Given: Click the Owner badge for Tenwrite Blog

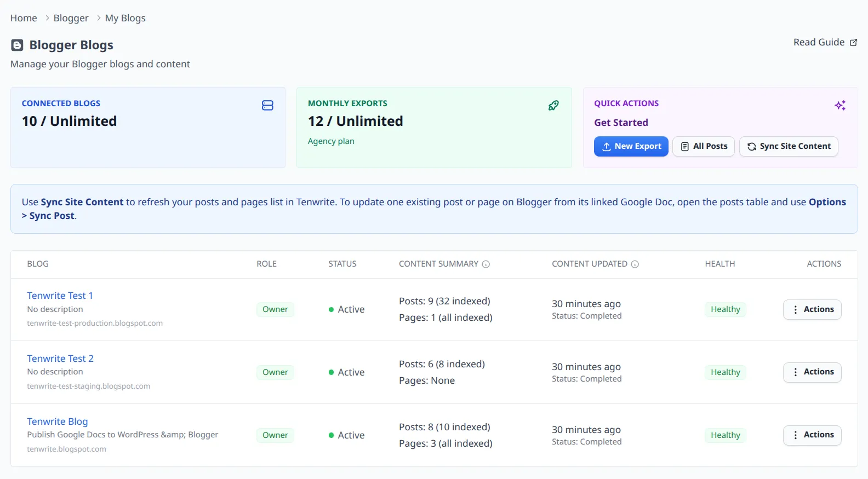Looking at the screenshot, I should 275,435.
